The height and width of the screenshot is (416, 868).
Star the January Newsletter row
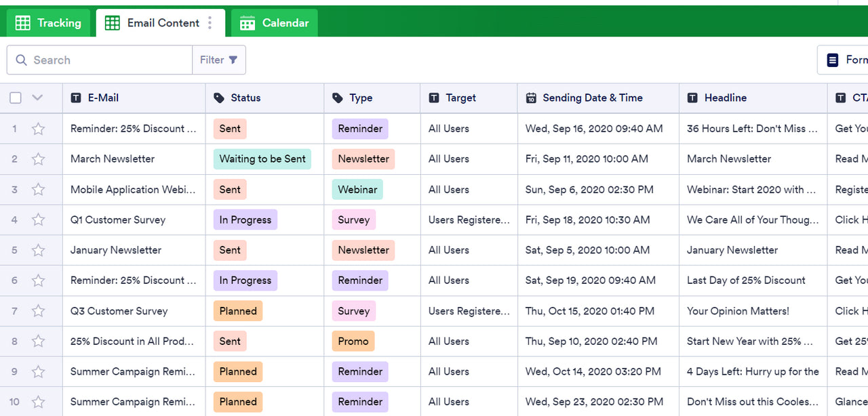pos(38,250)
